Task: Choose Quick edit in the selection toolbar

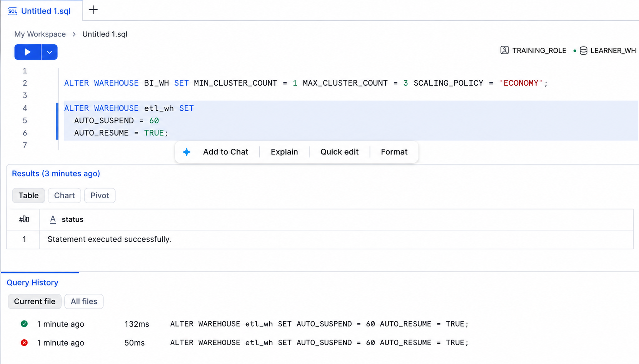Action: click(339, 152)
